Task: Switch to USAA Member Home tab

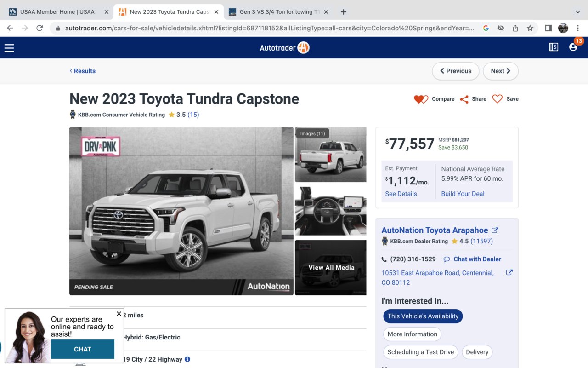Action: click(x=57, y=12)
